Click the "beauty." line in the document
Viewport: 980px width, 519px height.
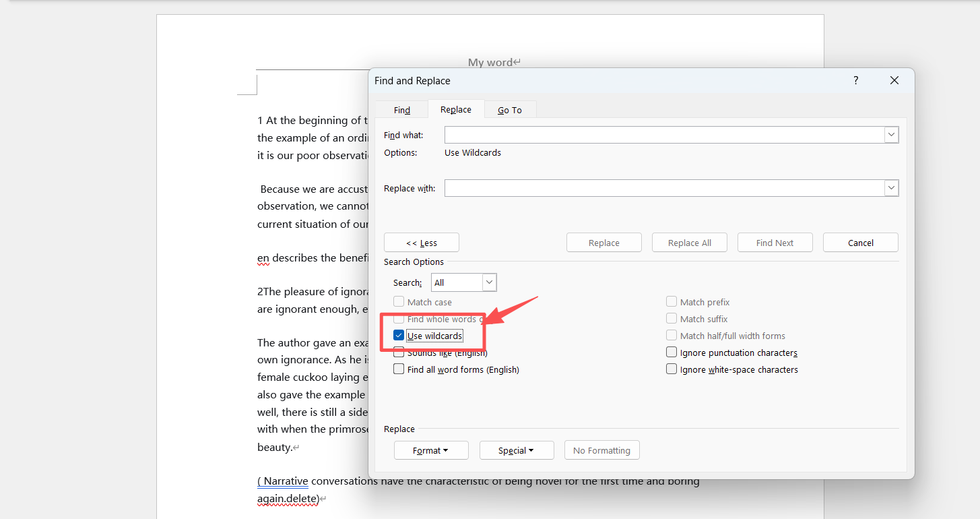(275, 447)
